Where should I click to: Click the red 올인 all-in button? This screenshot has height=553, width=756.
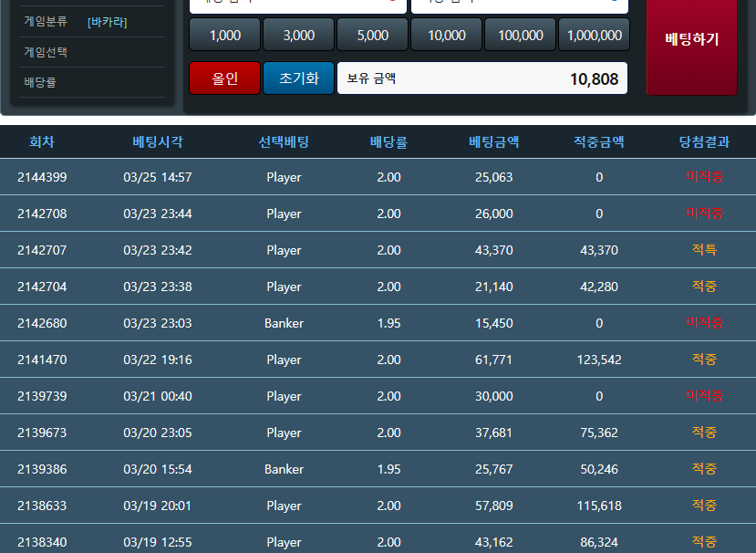coord(224,78)
